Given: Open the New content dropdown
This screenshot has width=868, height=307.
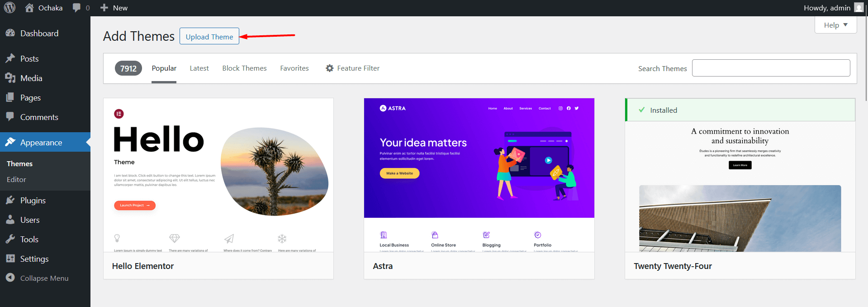Looking at the screenshot, I should pyautogui.click(x=114, y=8).
